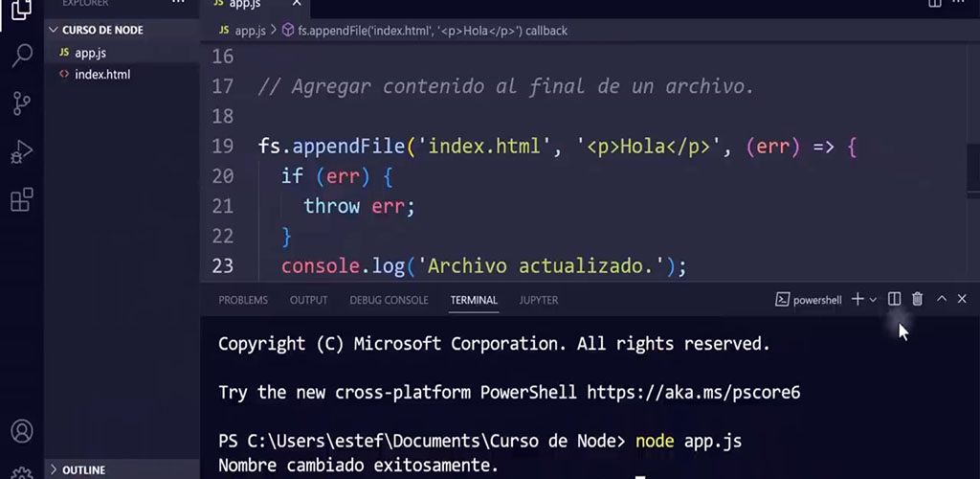Open the Manage gear icon

(x=22, y=473)
